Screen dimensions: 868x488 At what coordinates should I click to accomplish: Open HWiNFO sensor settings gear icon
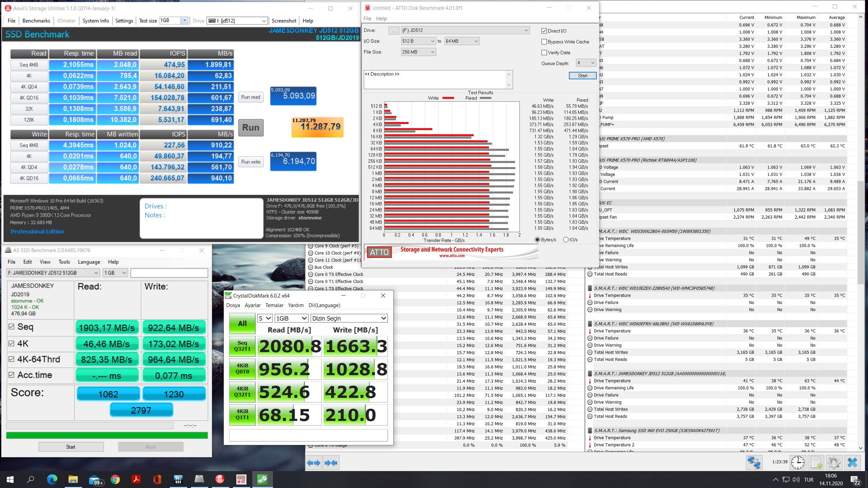pos(834,463)
